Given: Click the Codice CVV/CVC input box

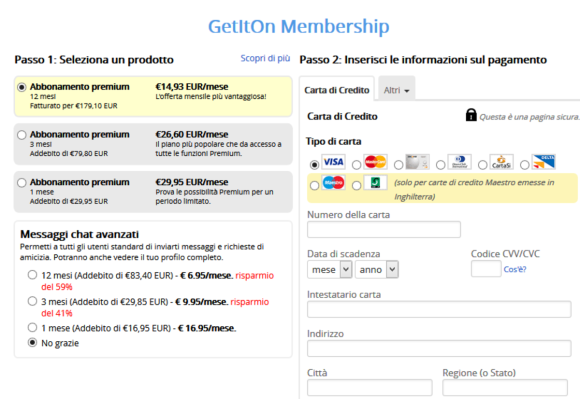Looking at the screenshot, I should point(486,269).
